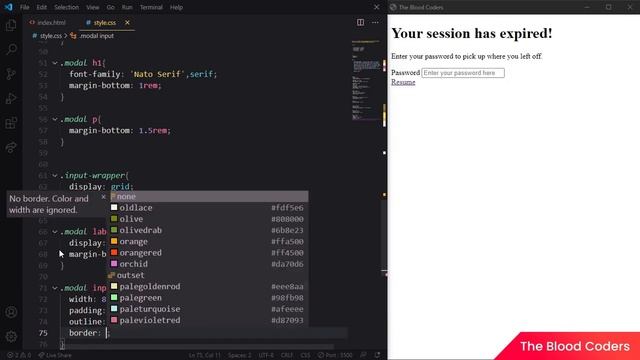
Task: Click the Password field in browser
Action: pyautogui.click(x=463, y=73)
